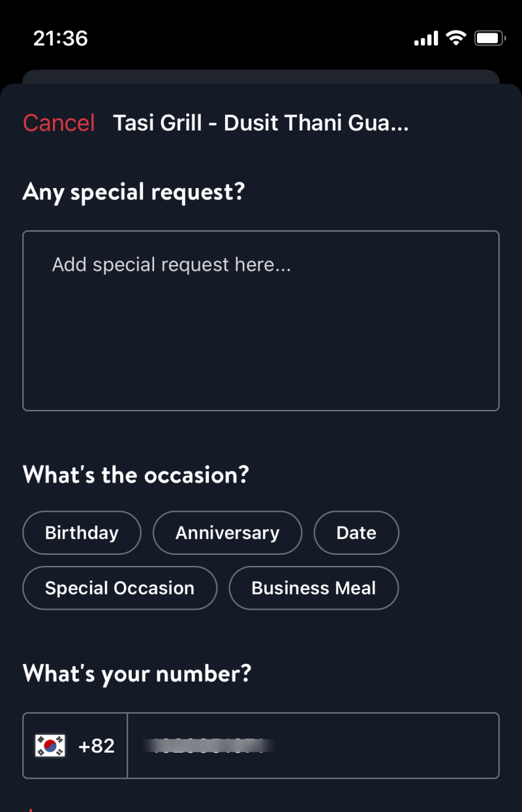
Task: Tap the 21:36 clock in the status bar
Action: tap(61, 39)
